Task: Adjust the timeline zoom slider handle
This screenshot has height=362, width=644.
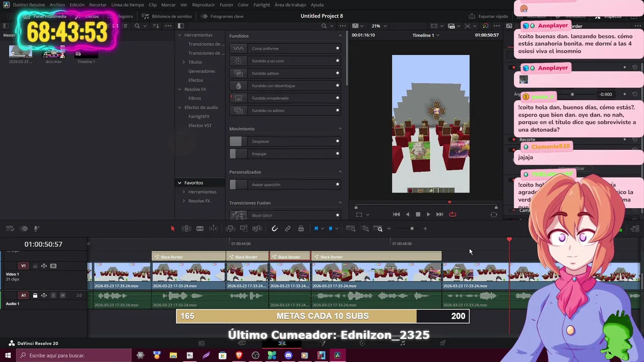Action: 412,229
